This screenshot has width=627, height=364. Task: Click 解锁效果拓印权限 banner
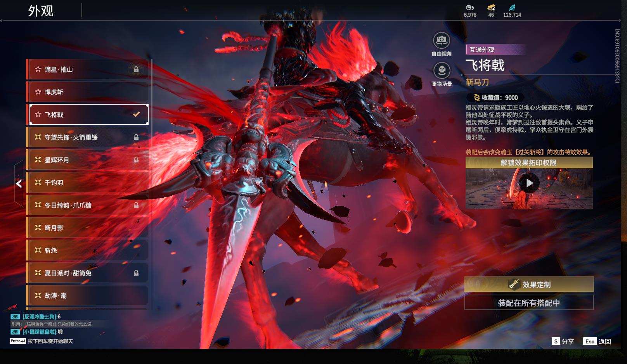(529, 163)
